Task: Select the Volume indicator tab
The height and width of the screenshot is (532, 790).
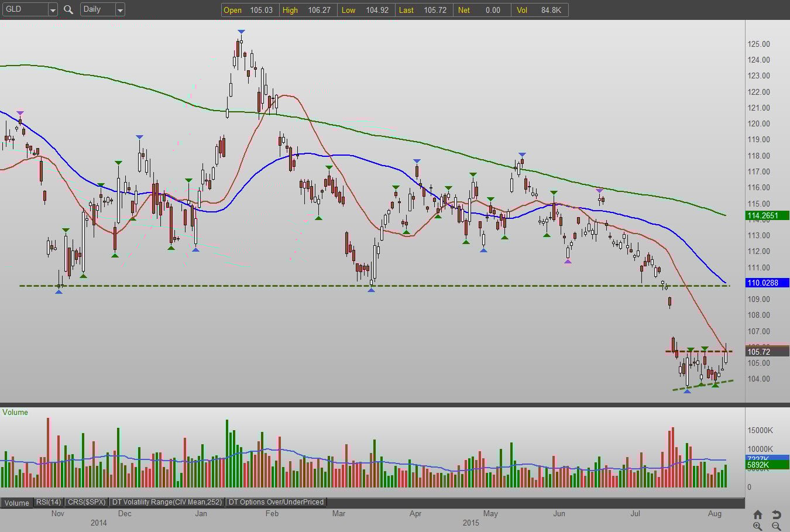Action: pos(17,503)
